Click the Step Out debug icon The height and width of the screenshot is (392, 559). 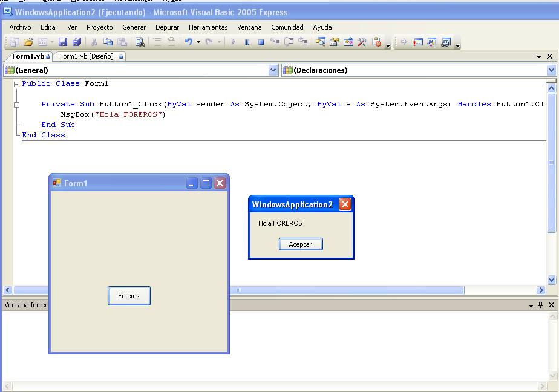(x=302, y=42)
